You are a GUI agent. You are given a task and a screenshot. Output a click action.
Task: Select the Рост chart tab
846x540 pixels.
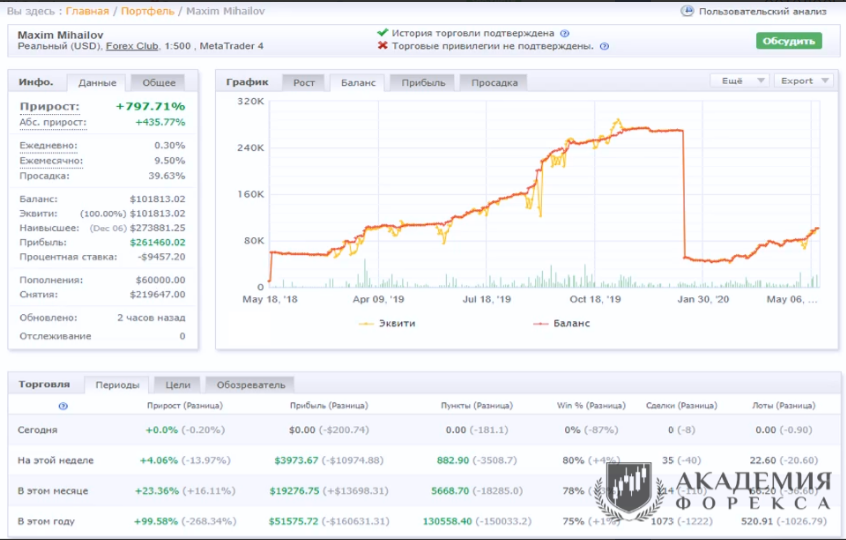304,83
